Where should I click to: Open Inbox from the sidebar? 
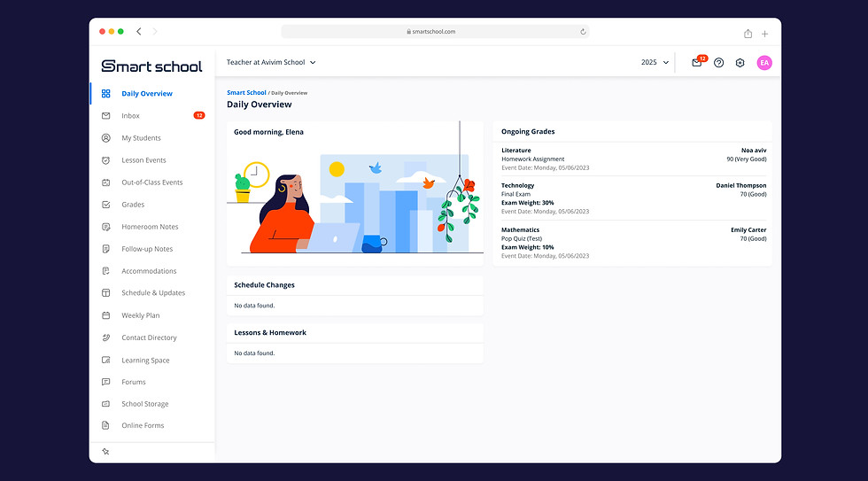coord(131,116)
